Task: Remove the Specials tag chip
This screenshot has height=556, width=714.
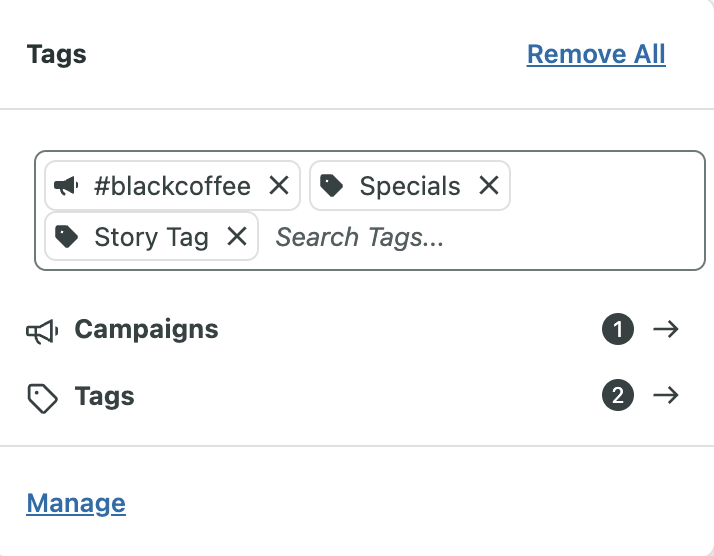Action: click(488, 186)
